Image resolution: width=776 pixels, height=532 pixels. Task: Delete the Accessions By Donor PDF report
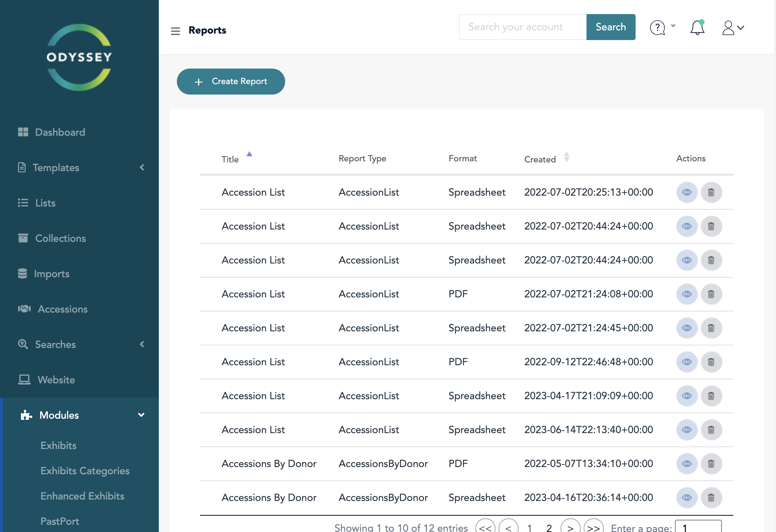point(711,464)
